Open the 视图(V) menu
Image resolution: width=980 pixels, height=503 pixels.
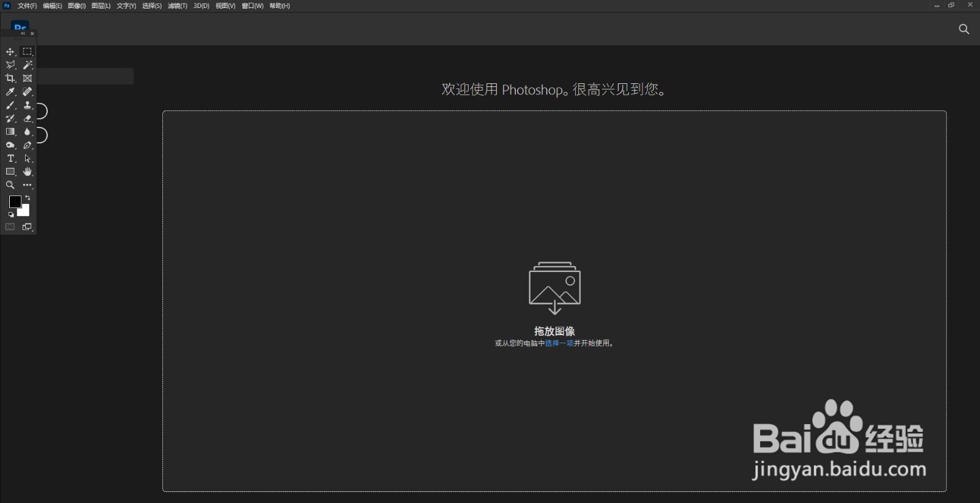pyautogui.click(x=225, y=6)
